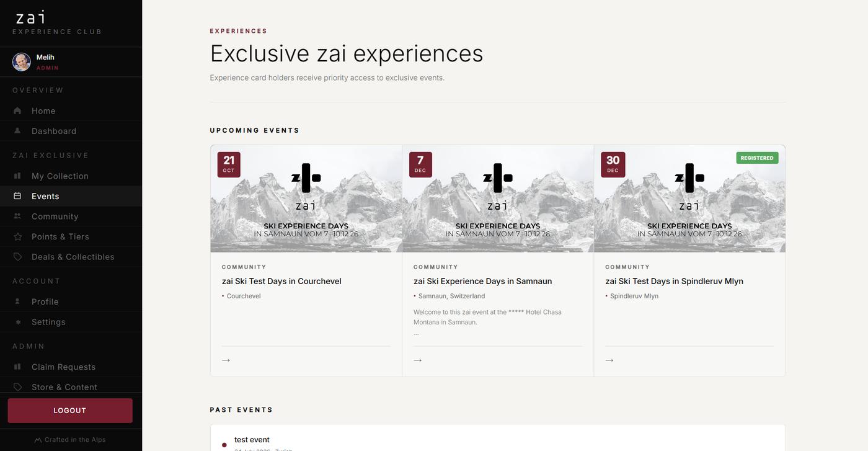Click Melih's avatar picture
Screen dimensions: 868x451
pos(22,62)
